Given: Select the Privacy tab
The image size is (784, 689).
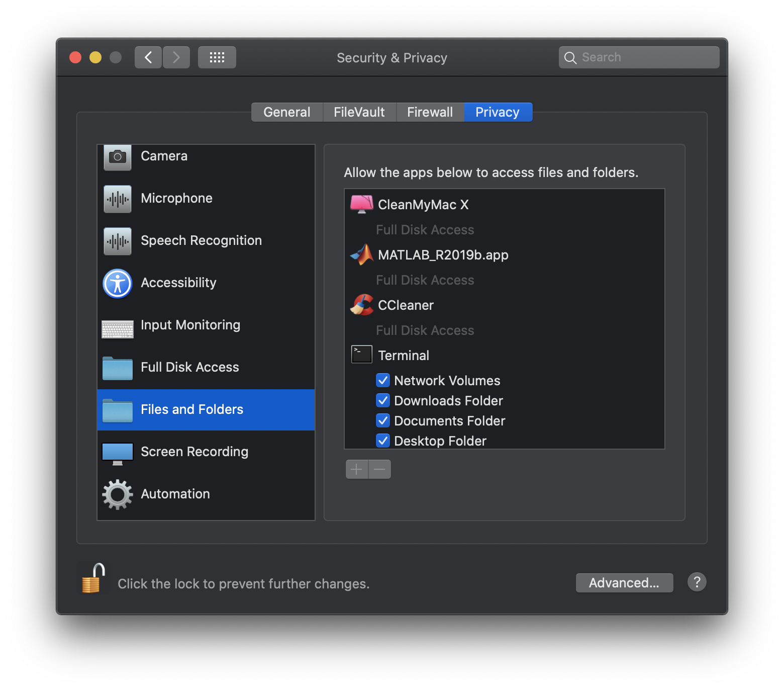Looking at the screenshot, I should [498, 112].
